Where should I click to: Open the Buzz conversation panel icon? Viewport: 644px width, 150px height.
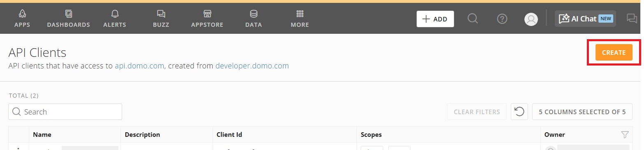[632, 19]
